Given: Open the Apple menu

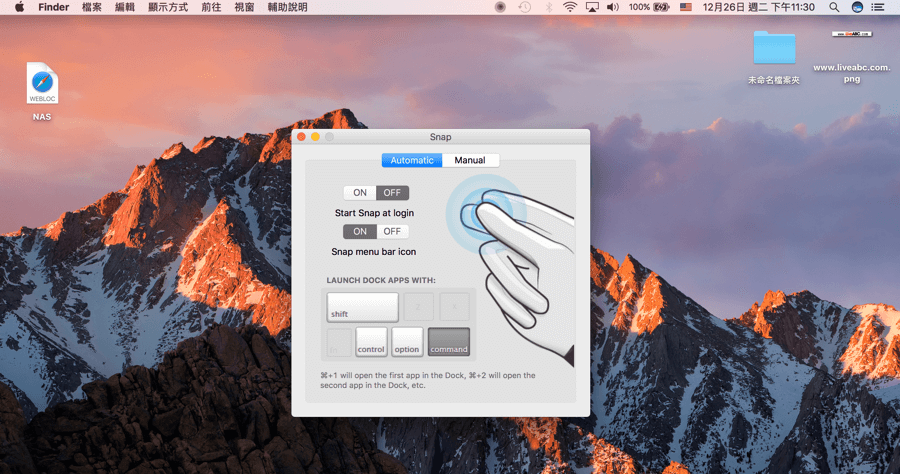Looking at the screenshot, I should tap(20, 7).
